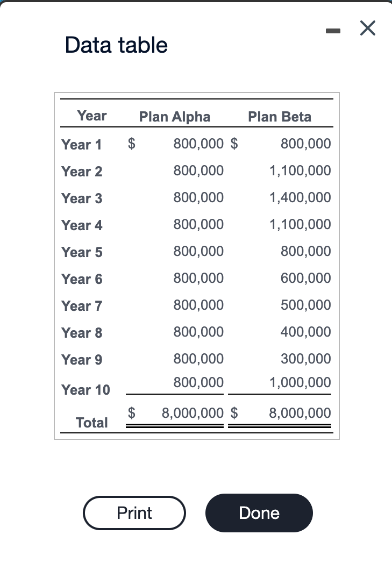Screen dimensions: 392x563
Task: Select the Year column header
Action: pos(92,116)
